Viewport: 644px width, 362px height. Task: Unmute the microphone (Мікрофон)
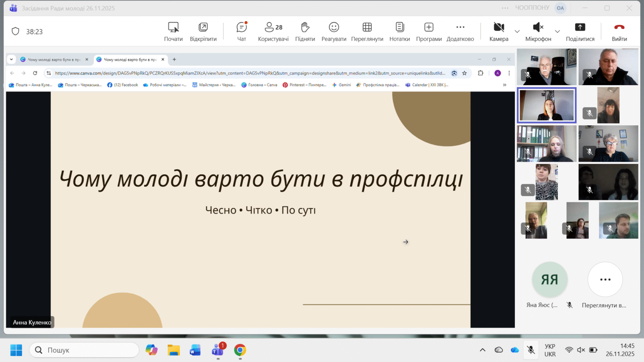click(538, 31)
